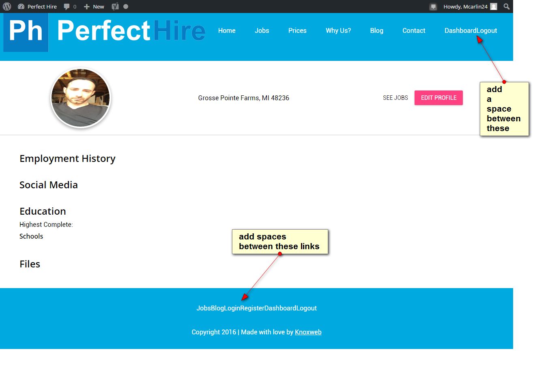Open the Login link in the footer

[x=232, y=308]
